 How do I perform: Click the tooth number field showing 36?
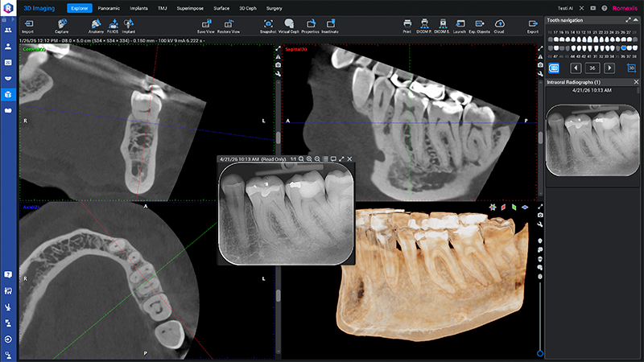coord(592,68)
